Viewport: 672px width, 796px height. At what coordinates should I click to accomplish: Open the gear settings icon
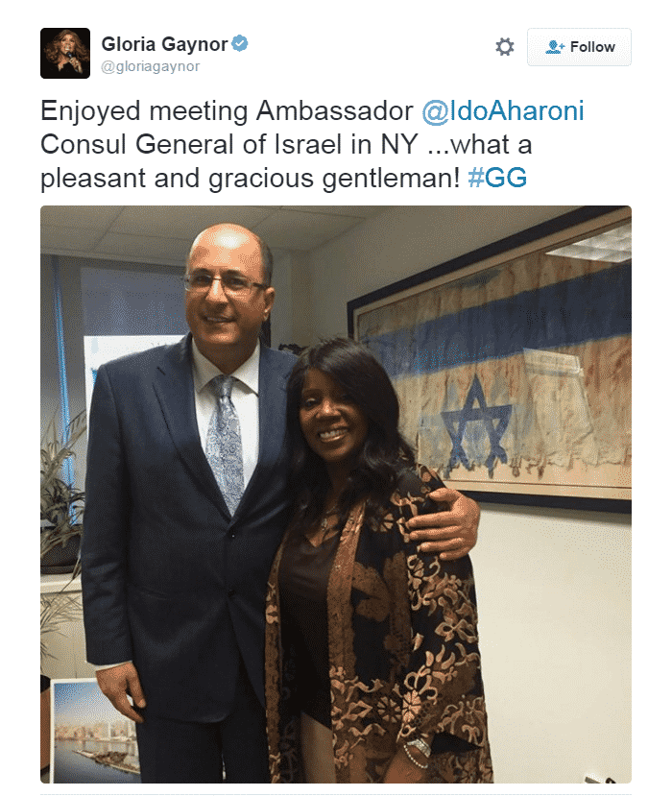point(505,47)
